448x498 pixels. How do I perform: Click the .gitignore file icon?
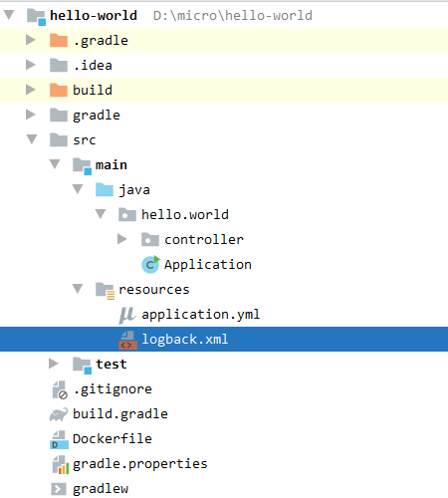click(60, 389)
